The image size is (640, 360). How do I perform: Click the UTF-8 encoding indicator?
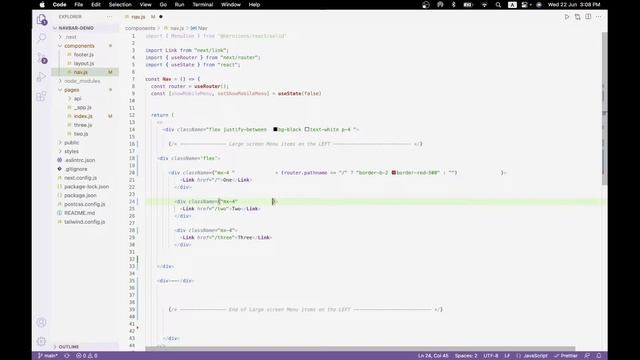[491, 356]
